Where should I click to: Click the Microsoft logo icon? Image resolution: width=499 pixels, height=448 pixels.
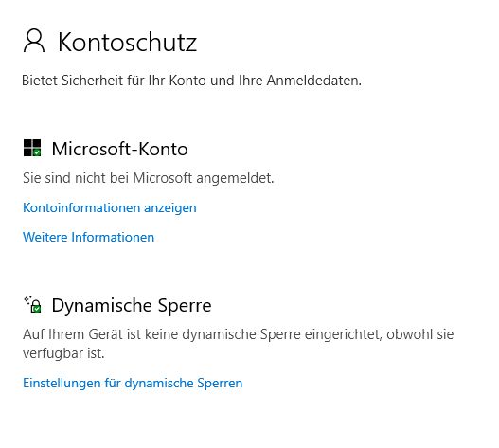point(32,148)
